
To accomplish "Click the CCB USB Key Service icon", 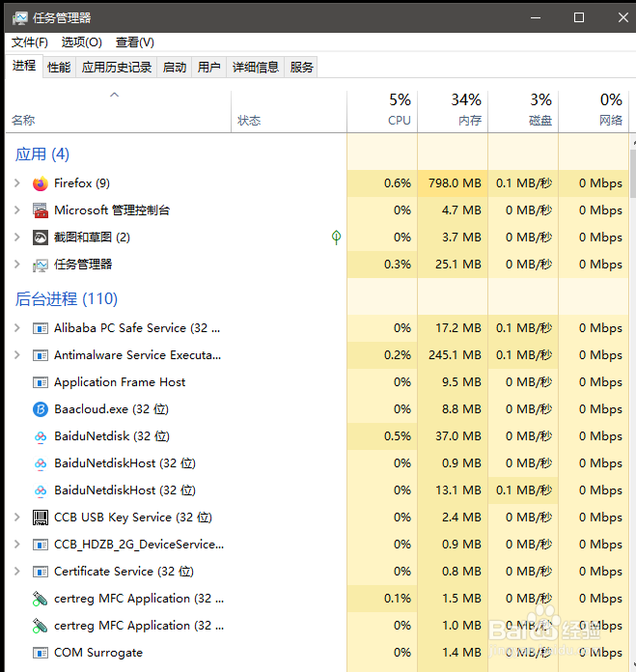I will 40,518.
